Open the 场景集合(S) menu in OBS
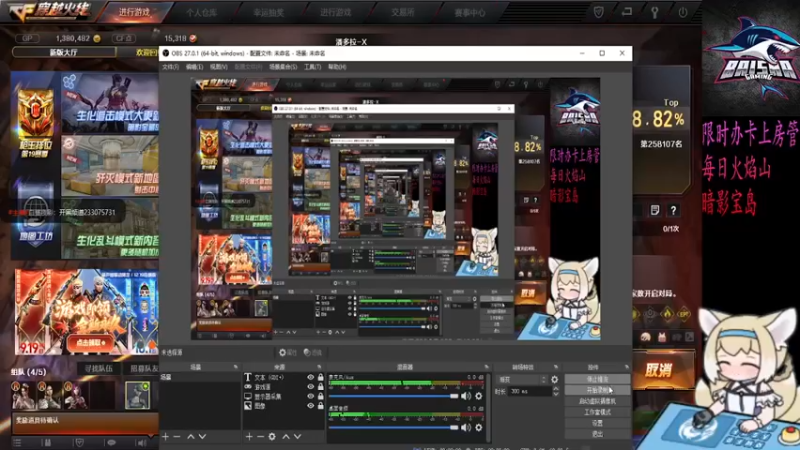 (283, 67)
